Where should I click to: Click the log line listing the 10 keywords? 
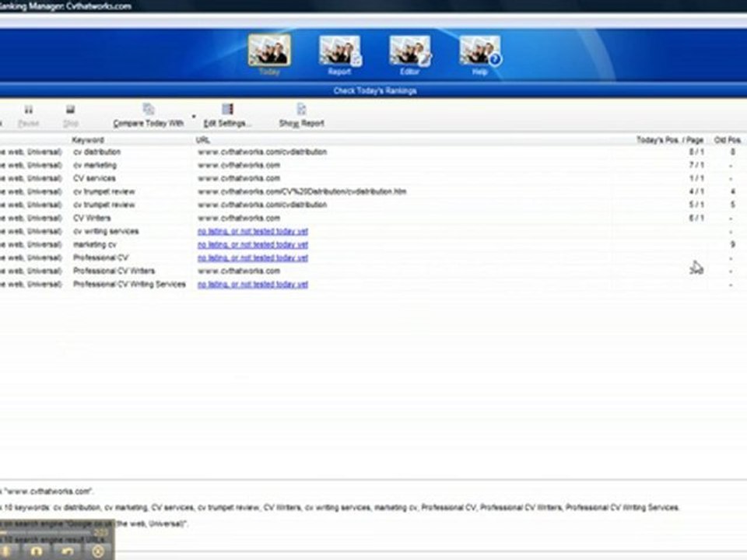pos(339,508)
